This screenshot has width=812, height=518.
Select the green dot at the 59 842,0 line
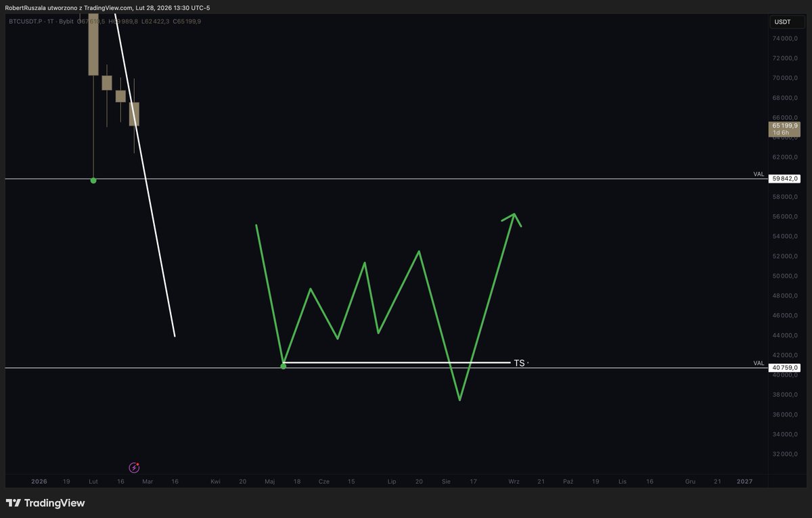[93, 181]
